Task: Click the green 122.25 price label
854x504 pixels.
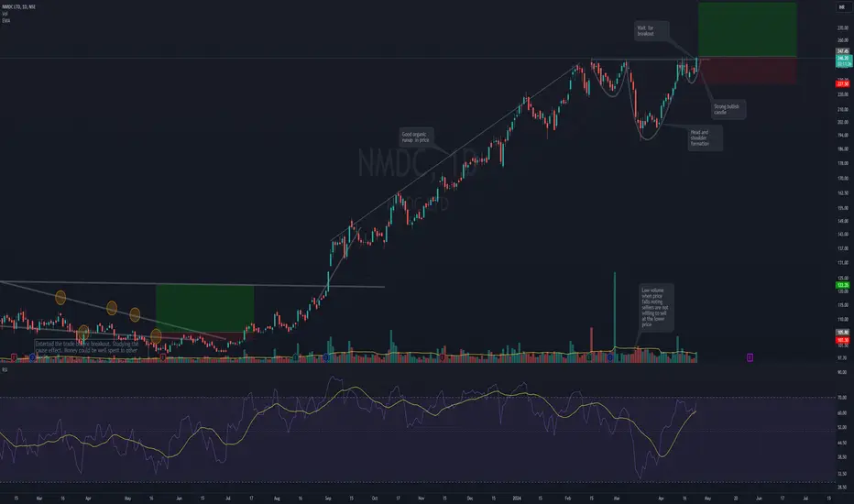Action: coord(842,285)
